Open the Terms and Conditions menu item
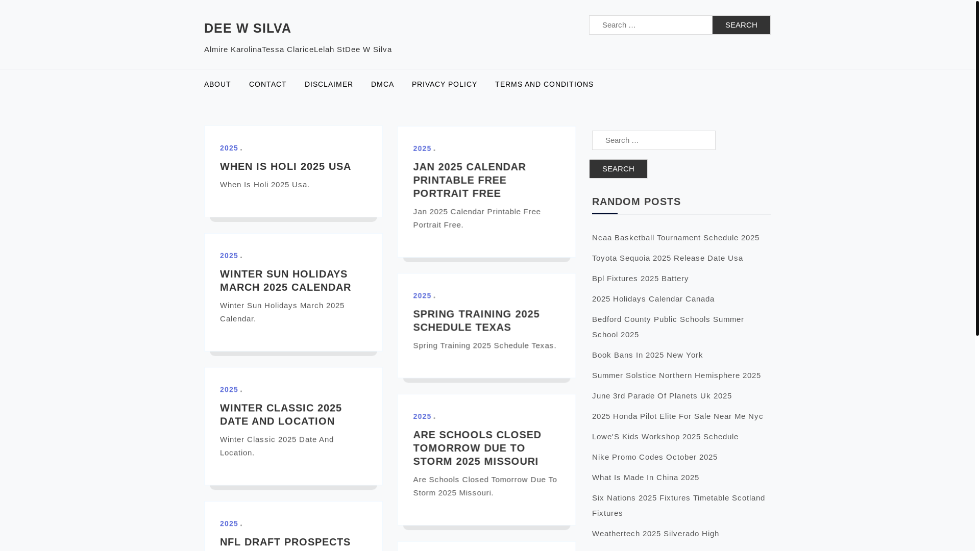 point(544,84)
